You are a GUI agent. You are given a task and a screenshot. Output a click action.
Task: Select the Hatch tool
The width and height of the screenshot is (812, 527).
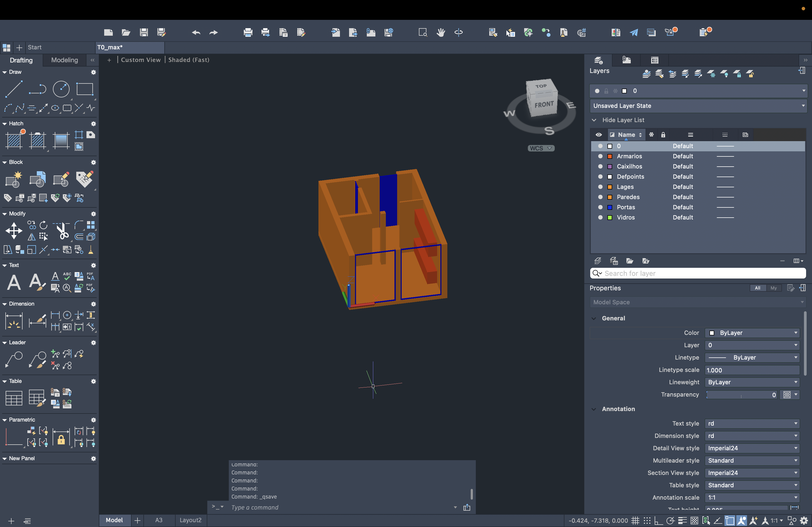pyautogui.click(x=14, y=140)
